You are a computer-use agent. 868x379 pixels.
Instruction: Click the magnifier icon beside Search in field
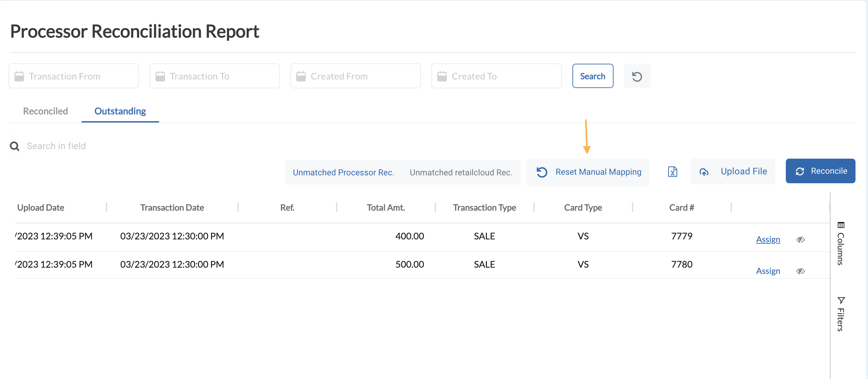tap(14, 146)
